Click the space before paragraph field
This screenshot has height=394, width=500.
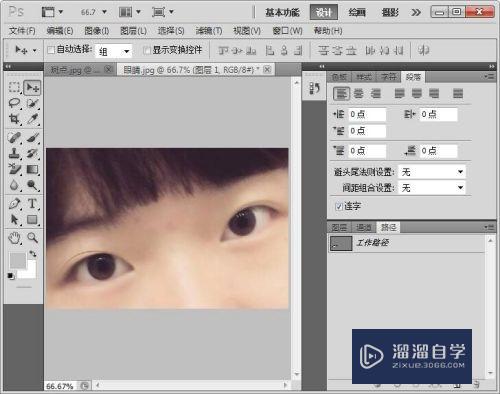click(367, 151)
